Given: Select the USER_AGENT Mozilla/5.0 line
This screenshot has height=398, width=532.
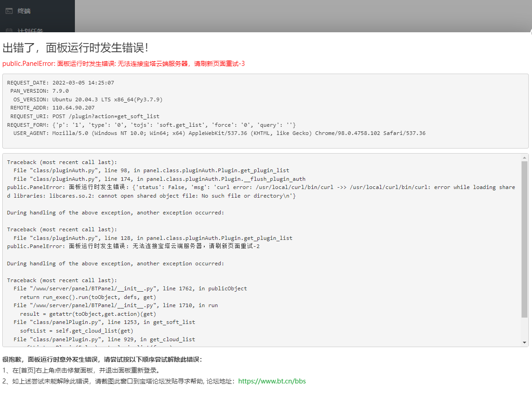Looking at the screenshot, I should tap(219, 133).
